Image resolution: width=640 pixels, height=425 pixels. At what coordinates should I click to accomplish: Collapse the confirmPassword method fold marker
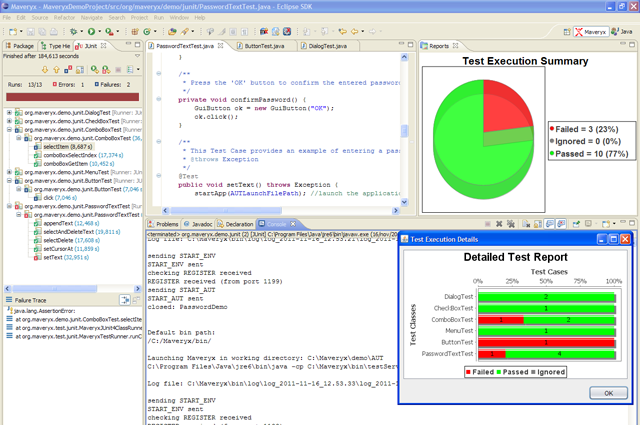click(x=158, y=99)
